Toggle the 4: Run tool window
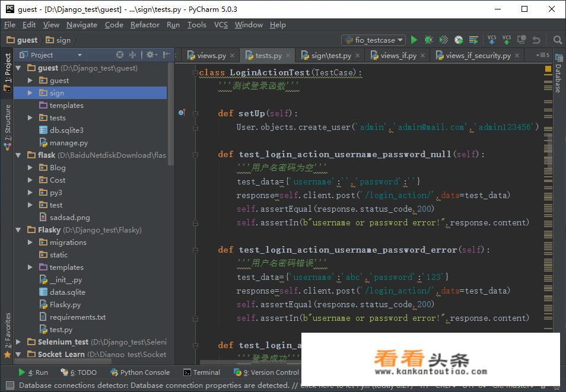The image size is (566, 392). [x=33, y=372]
